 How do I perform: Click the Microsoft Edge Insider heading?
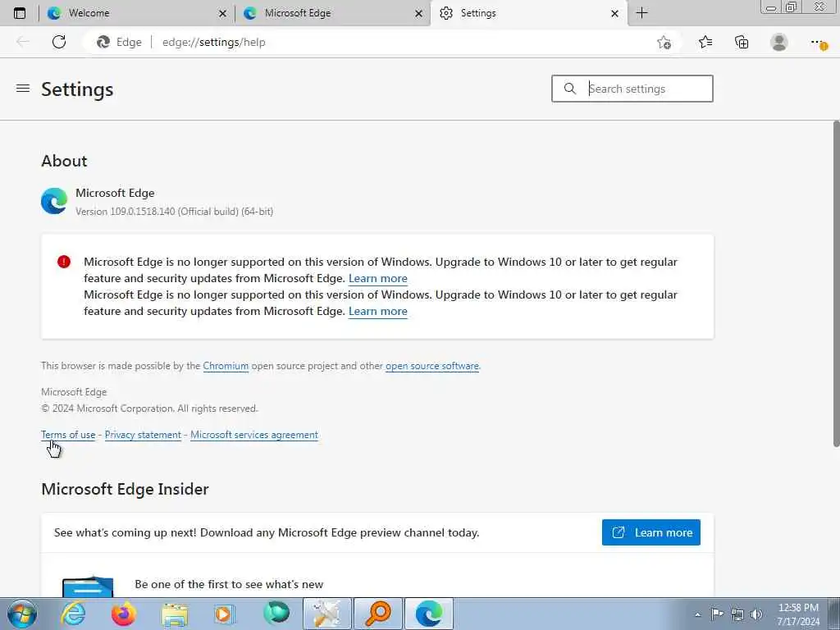pyautogui.click(x=125, y=489)
